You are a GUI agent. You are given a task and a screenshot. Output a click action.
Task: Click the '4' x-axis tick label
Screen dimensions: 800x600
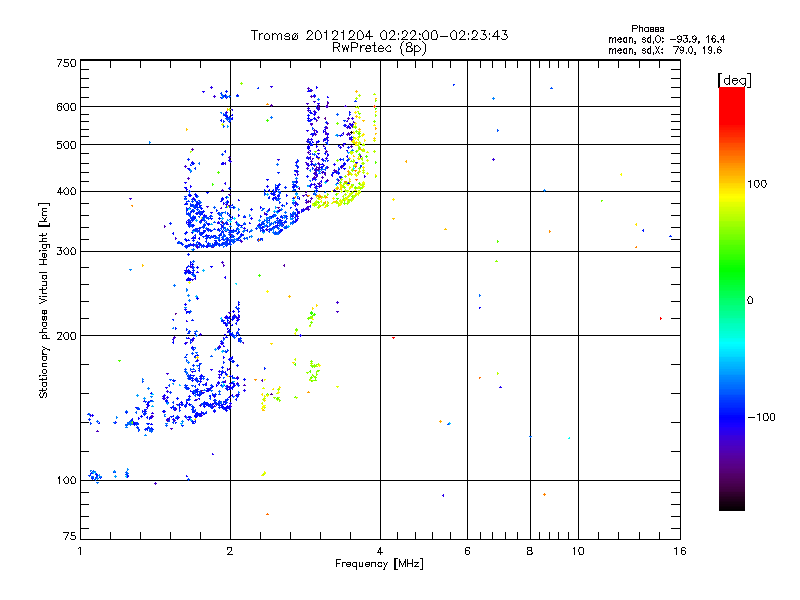tap(380, 551)
